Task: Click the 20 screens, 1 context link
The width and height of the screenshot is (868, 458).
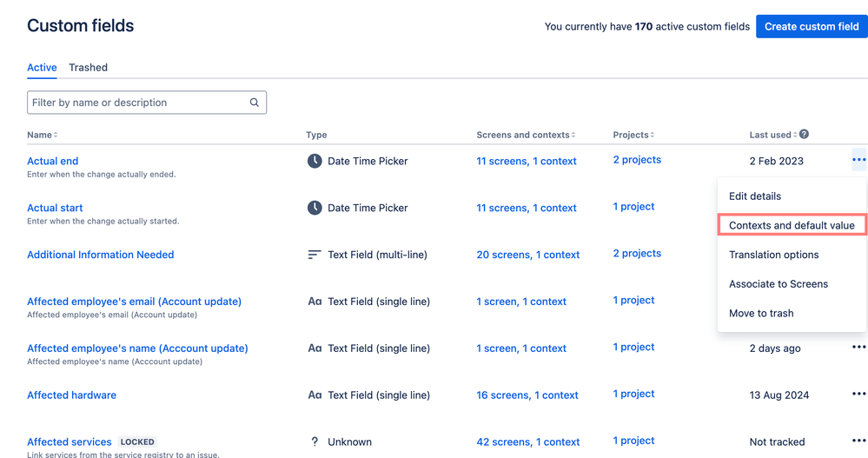Action: (x=528, y=255)
